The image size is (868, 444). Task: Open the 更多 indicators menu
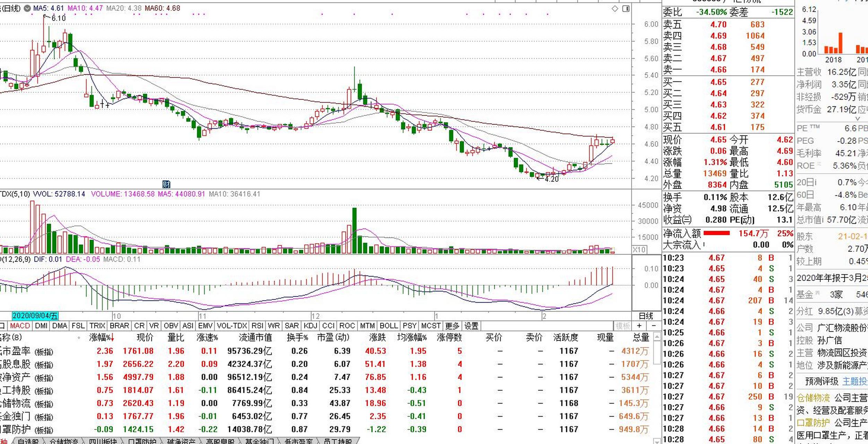coord(452,326)
